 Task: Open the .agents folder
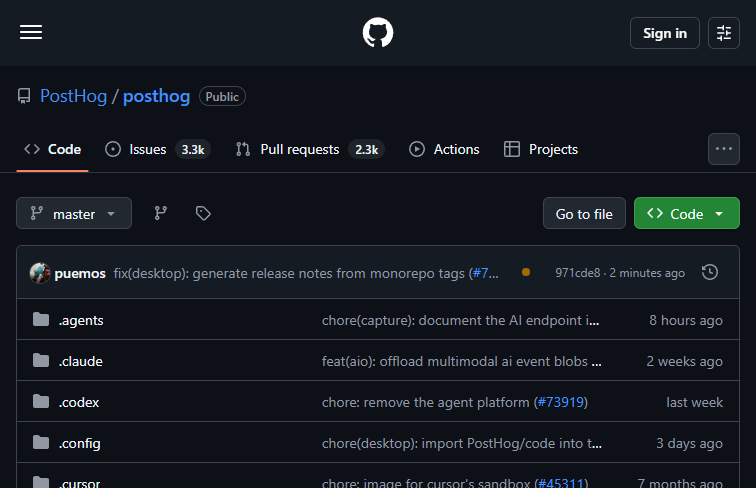pyautogui.click(x=81, y=320)
